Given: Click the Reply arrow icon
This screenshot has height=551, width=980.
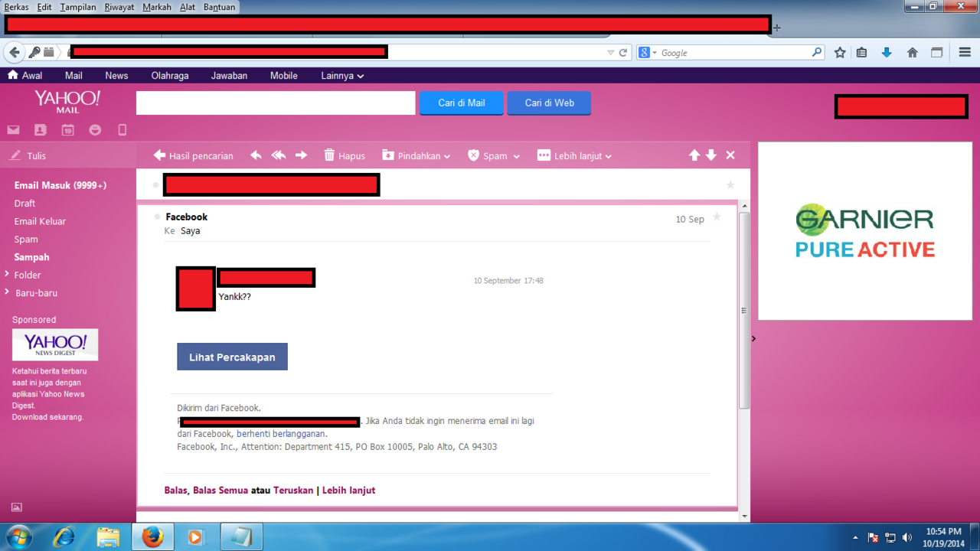Looking at the screenshot, I should coord(256,155).
